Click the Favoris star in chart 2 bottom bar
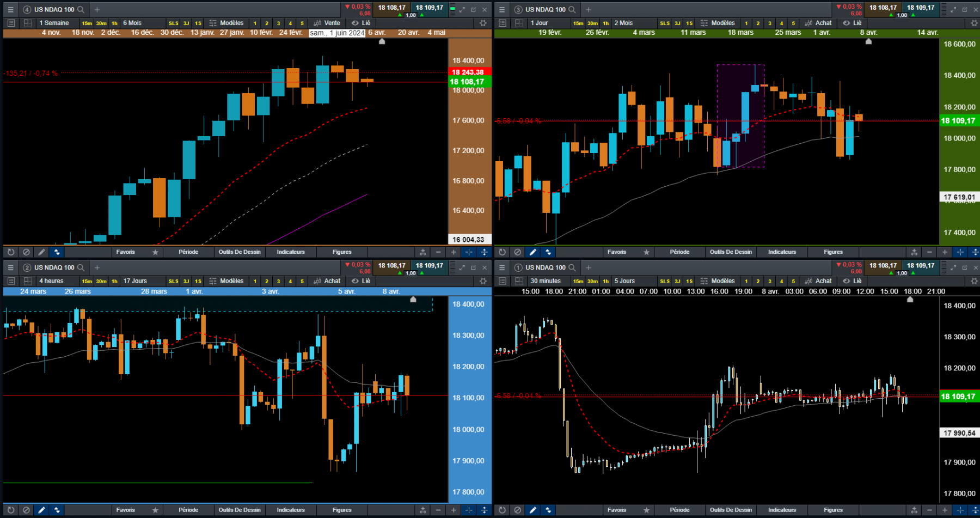 pyautogui.click(x=155, y=510)
